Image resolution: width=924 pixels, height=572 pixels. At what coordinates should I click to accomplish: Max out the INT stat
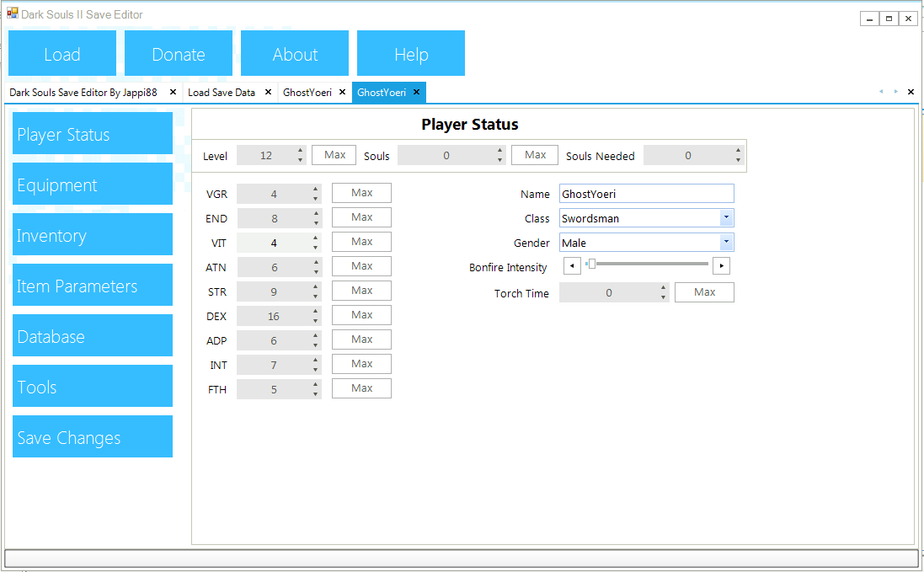(x=362, y=364)
